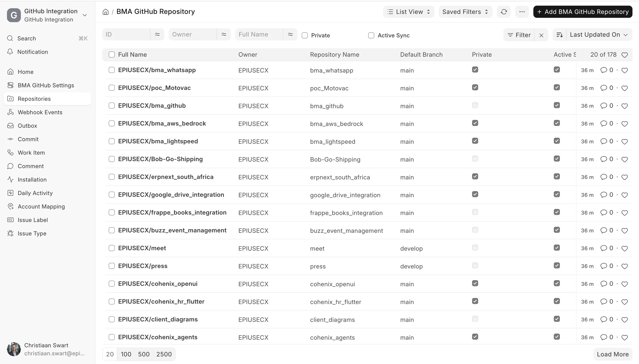
Task: Expand the Saved Filters dropdown
Action: 465,12
